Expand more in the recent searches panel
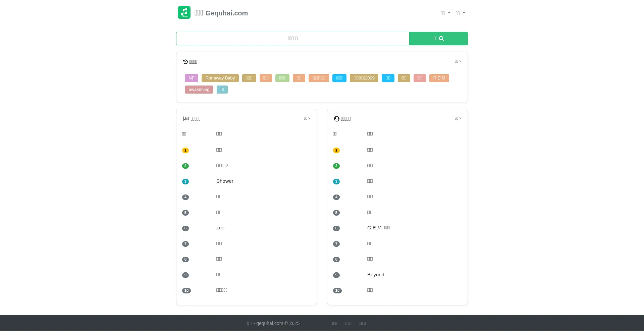Screen dimensions: 644x333 [x=458, y=61]
